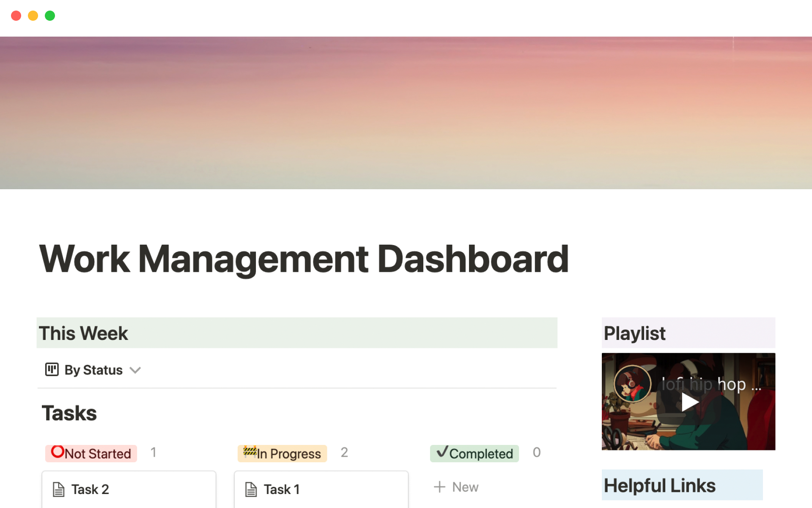The image size is (812, 508).
Task: Click the This Week heading
Action: click(83, 333)
